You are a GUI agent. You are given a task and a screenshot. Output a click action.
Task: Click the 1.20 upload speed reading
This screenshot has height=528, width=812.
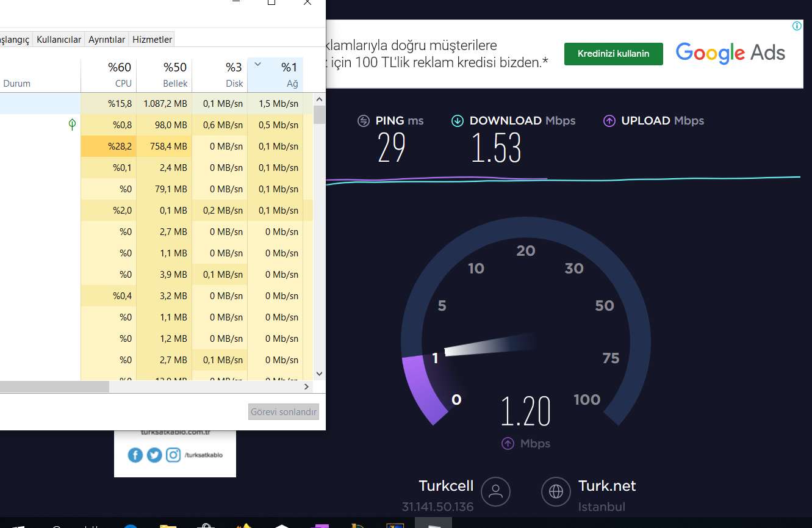(526, 411)
